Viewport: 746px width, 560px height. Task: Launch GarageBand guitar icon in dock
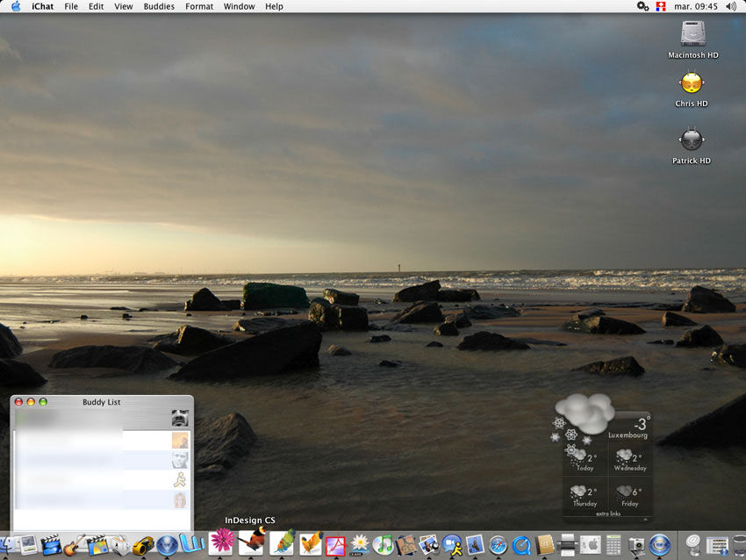click(74, 545)
